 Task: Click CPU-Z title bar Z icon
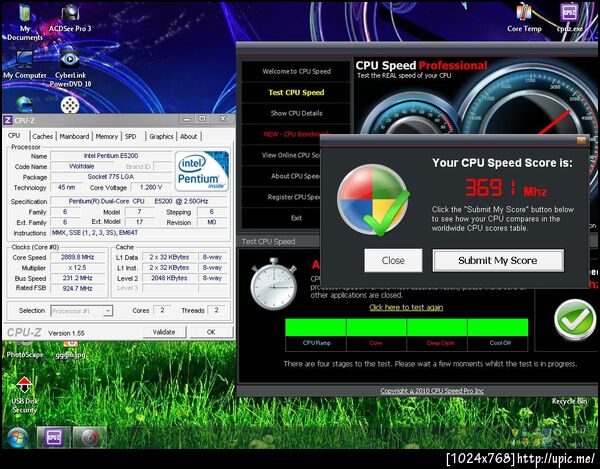[x=8, y=120]
